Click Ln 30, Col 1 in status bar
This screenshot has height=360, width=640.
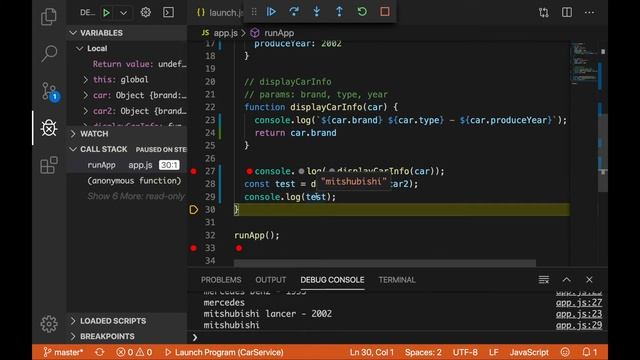tap(371, 352)
